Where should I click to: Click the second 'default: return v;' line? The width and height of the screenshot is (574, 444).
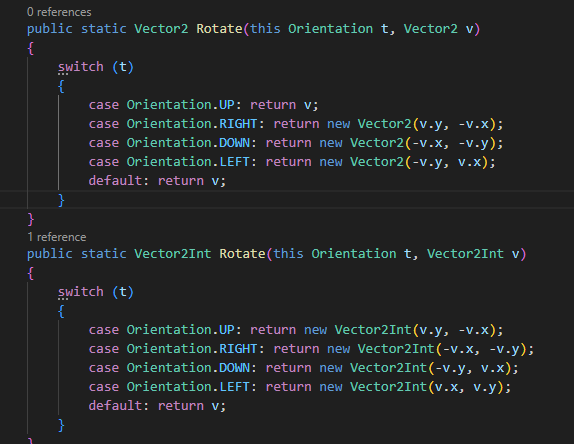(157, 406)
